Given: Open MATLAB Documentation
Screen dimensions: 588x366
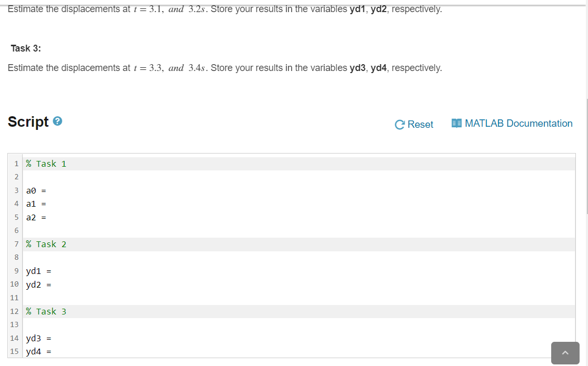Looking at the screenshot, I should tap(519, 123).
